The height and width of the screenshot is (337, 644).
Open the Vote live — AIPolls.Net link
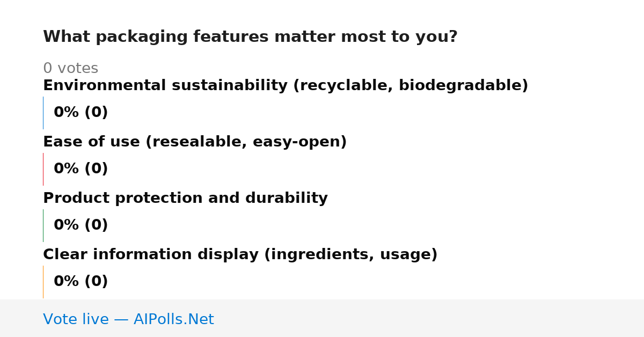click(x=128, y=319)
